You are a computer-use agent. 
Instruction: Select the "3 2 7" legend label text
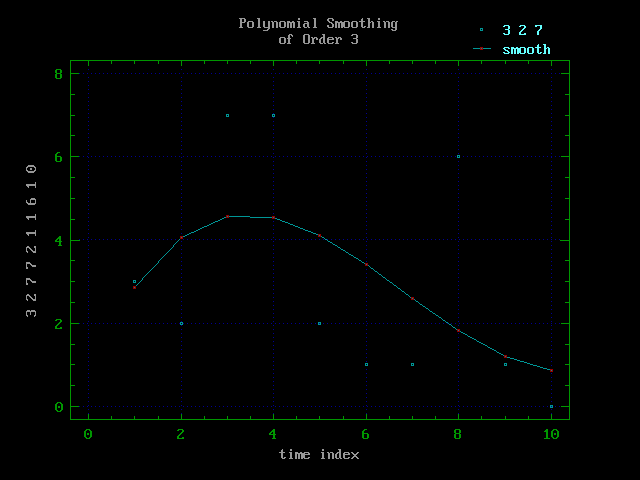[x=523, y=31]
